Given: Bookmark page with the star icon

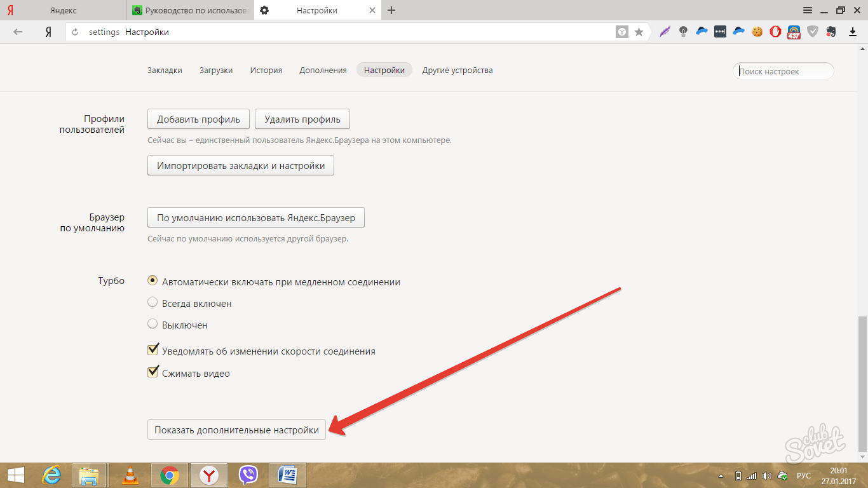Looking at the screenshot, I should coord(639,32).
